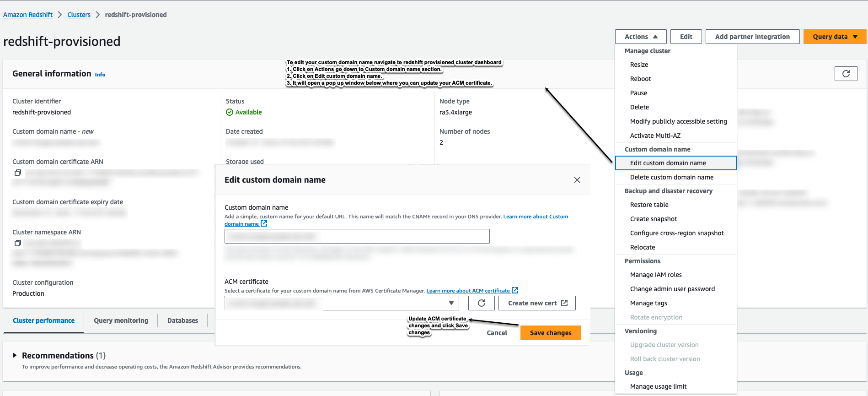Close the Edit custom domain name dialog
868x396 pixels.
[x=577, y=180]
